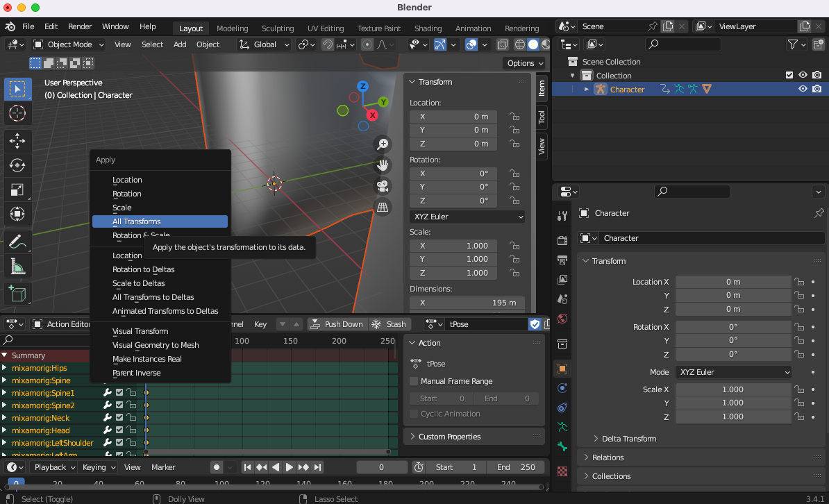
Task: Jump to timeline start button
Action: pos(247,467)
